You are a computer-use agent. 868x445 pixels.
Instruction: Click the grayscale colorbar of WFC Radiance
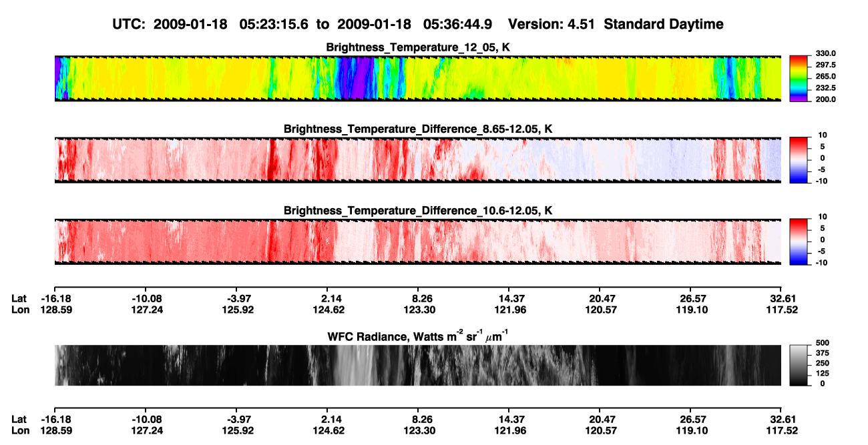pos(799,365)
